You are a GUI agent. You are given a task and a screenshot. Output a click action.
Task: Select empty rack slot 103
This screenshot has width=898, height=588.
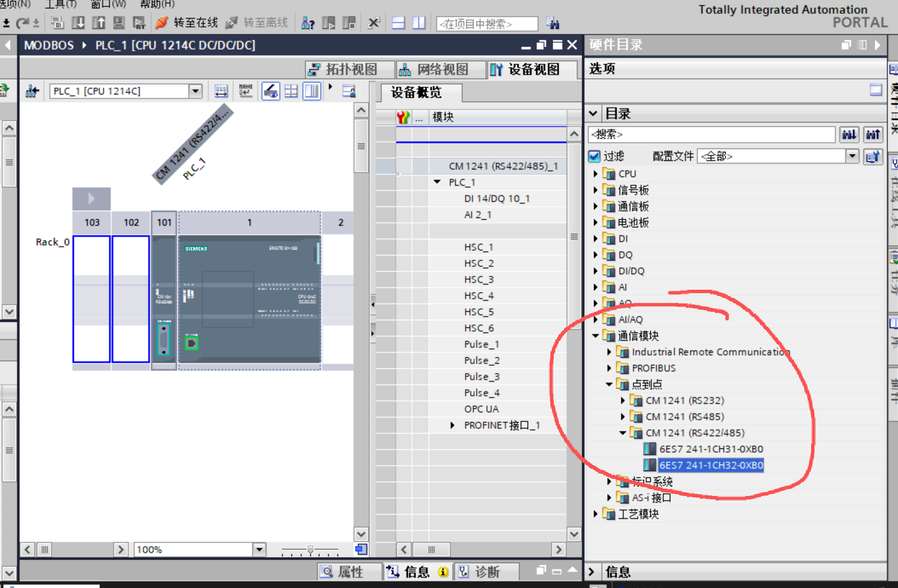coord(91,299)
